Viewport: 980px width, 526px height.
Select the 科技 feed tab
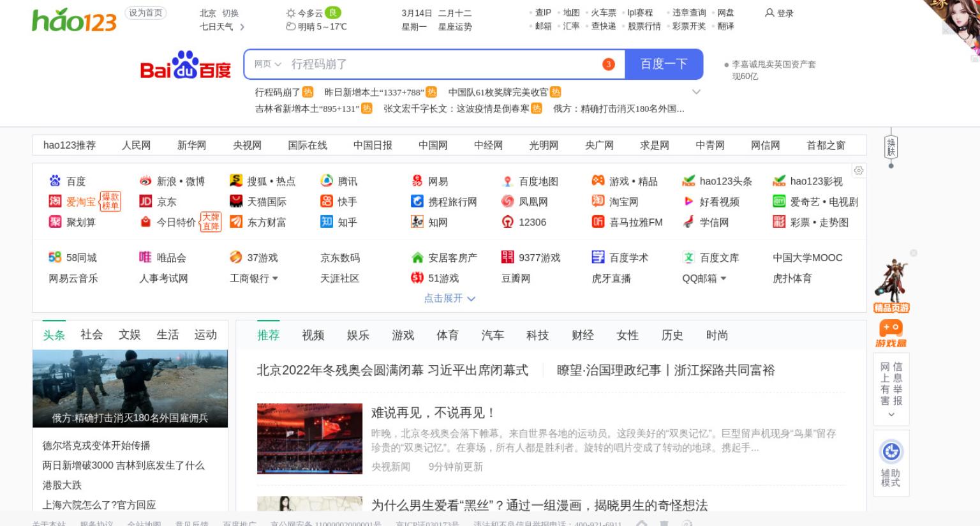538,335
